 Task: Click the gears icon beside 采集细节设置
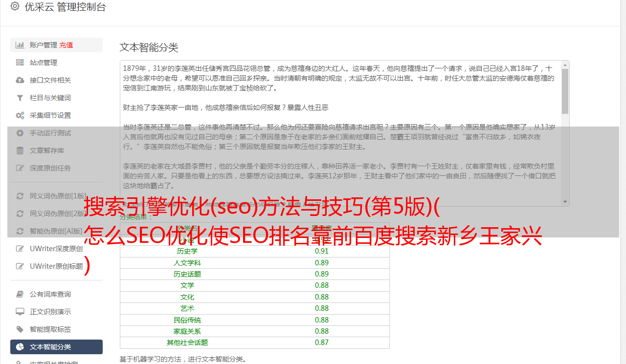20,115
